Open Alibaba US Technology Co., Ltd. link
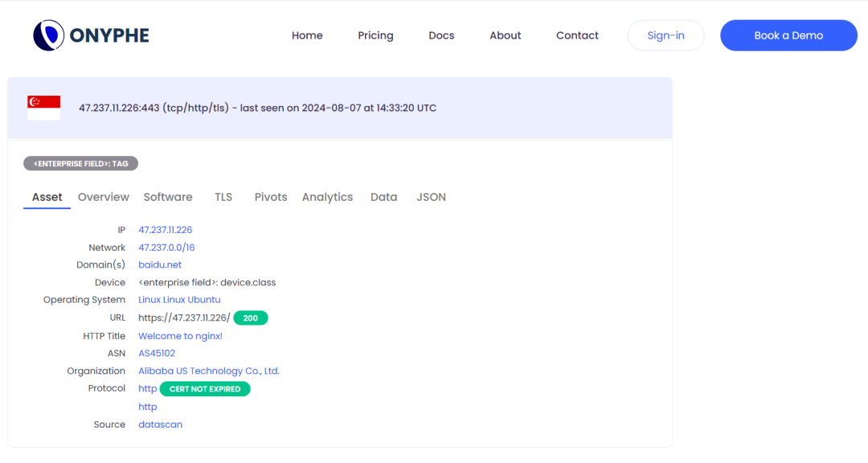The height and width of the screenshot is (463, 868). pyautogui.click(x=209, y=371)
